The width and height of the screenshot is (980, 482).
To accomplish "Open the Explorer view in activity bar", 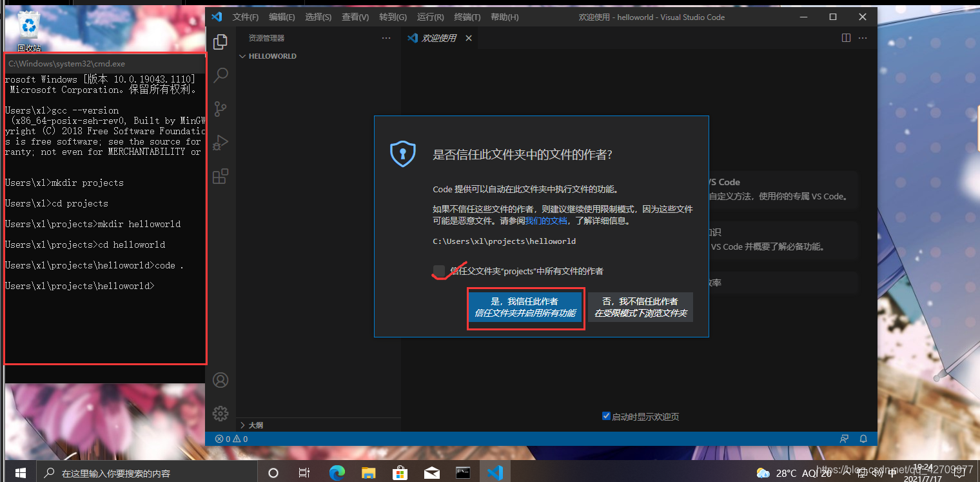I will pyautogui.click(x=220, y=42).
